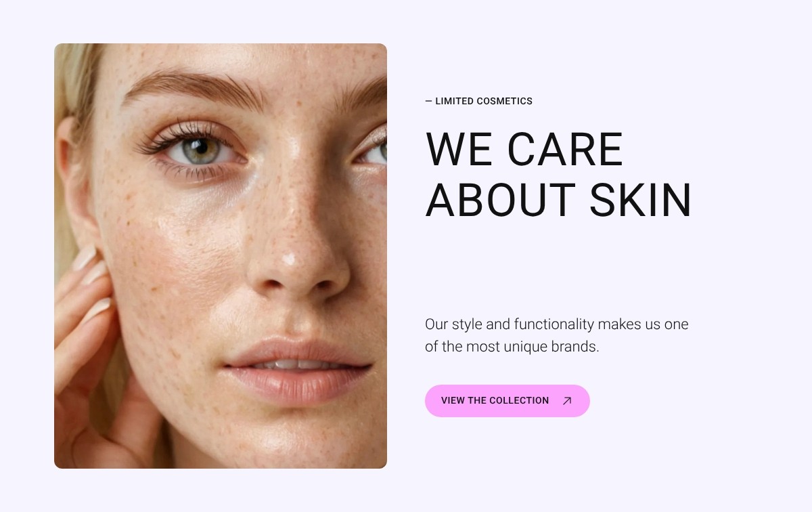
Task: Click the Limited Cosmetics label
Action: tap(479, 101)
